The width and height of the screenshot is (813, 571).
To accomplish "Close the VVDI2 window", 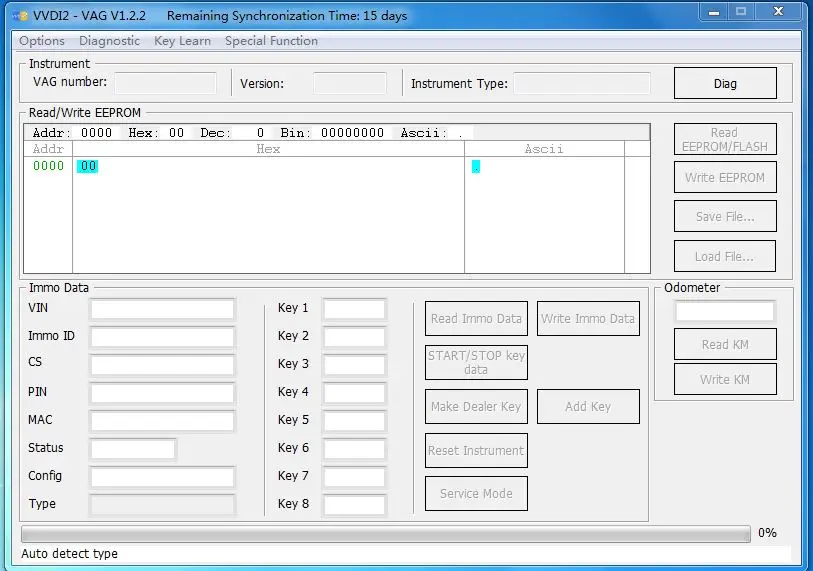I will coord(778,12).
